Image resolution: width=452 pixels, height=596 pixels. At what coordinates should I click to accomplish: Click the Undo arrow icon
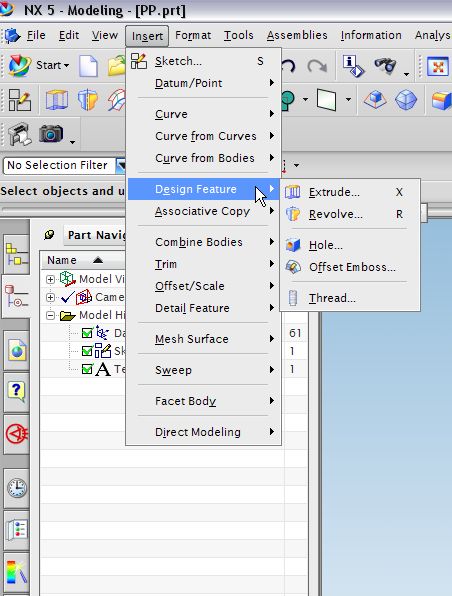pos(288,67)
